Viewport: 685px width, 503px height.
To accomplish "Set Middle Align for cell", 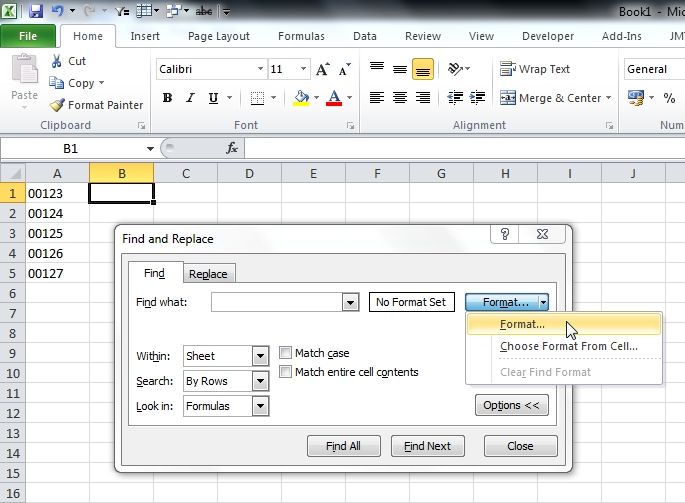I will click(x=400, y=69).
